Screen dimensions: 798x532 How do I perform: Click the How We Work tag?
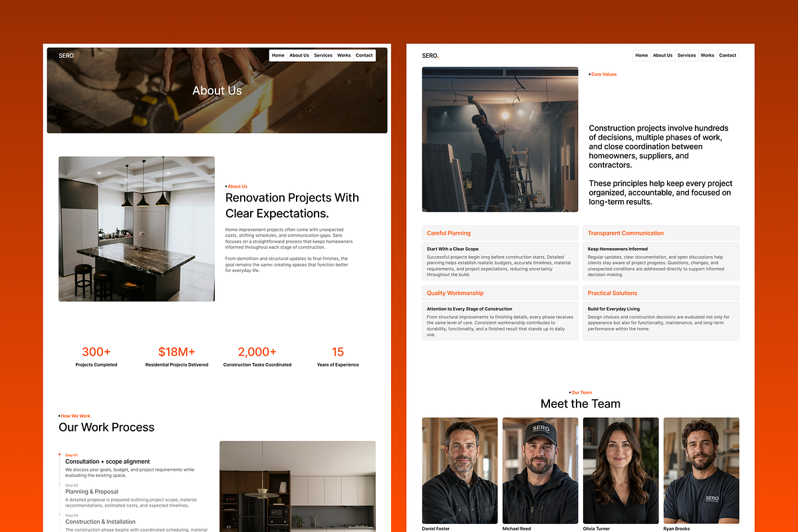tap(74, 416)
